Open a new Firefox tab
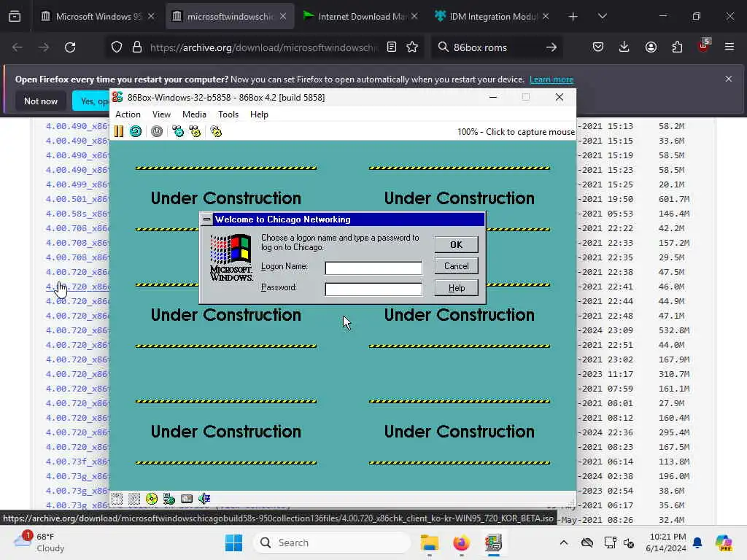 tap(573, 17)
